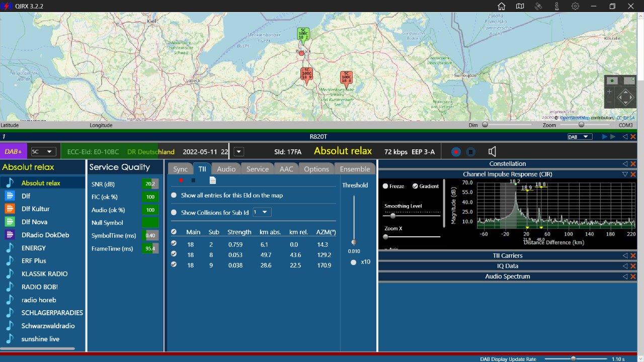Open the 5C channel dropdown
This screenshot has height=362, width=644.
43,152
